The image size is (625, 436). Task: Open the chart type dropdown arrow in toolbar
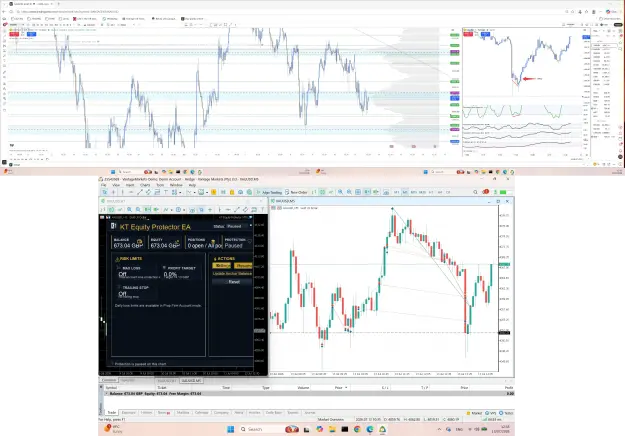coord(195,192)
